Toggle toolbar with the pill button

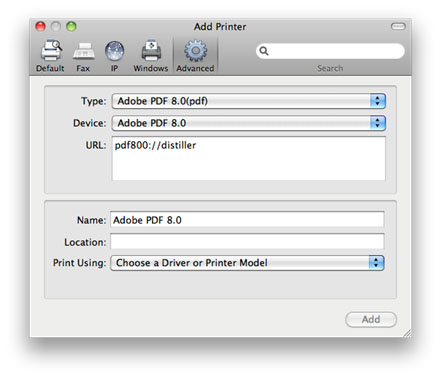click(398, 26)
